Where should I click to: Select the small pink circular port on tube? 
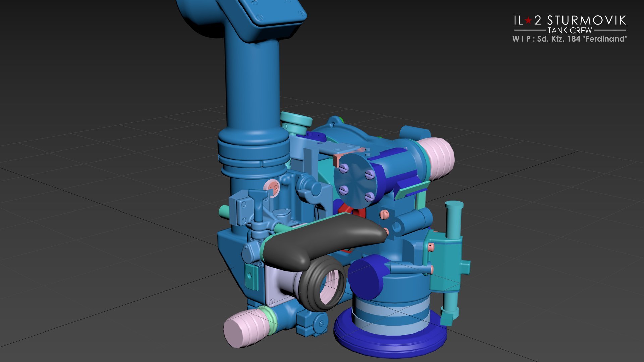(x=272, y=188)
